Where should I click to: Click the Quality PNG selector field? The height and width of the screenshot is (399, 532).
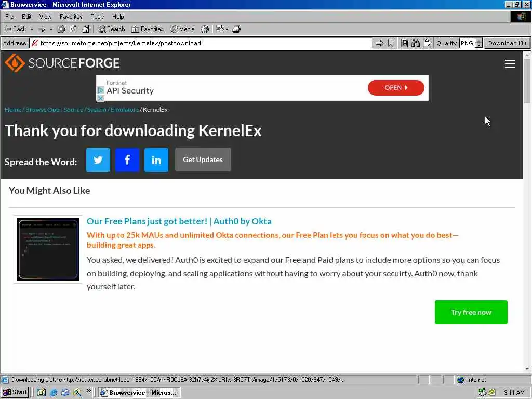pos(467,43)
